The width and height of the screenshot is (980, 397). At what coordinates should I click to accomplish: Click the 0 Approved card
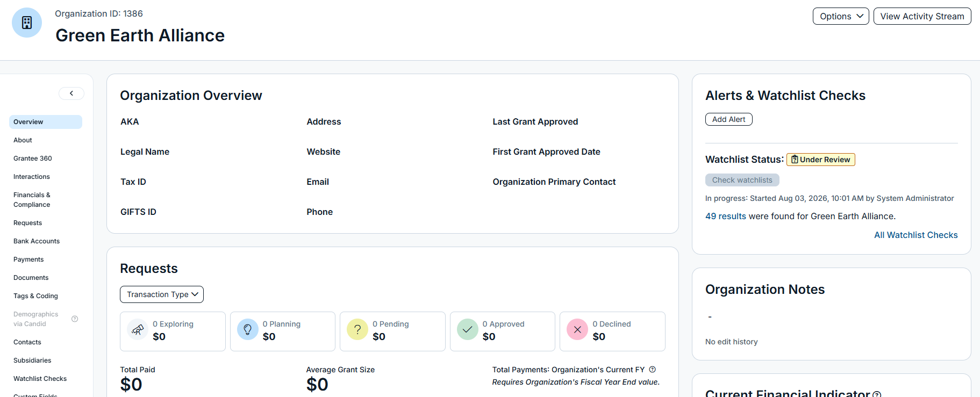coord(503,331)
